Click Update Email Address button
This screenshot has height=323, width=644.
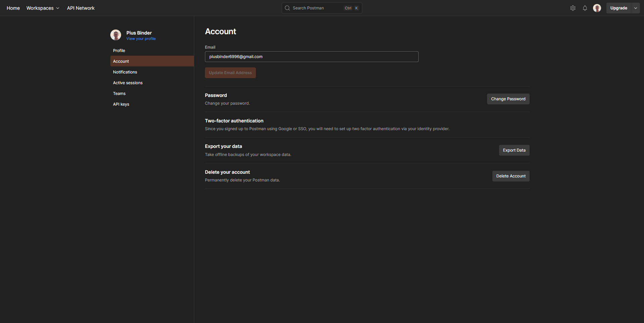tap(230, 73)
